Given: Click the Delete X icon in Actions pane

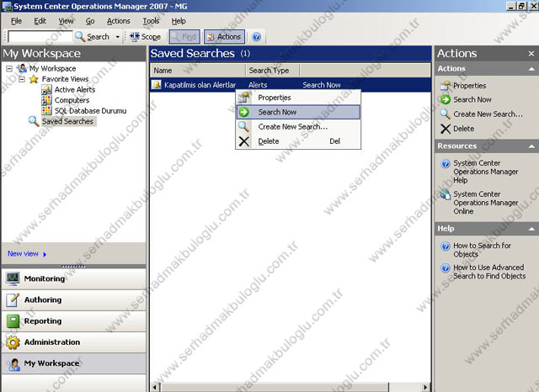Looking at the screenshot, I should pos(446,129).
